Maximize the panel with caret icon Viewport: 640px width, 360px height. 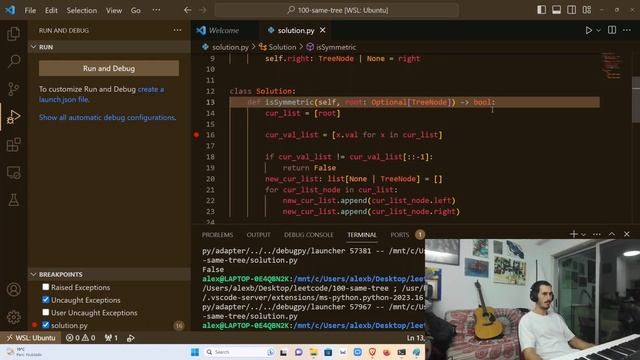click(612, 234)
